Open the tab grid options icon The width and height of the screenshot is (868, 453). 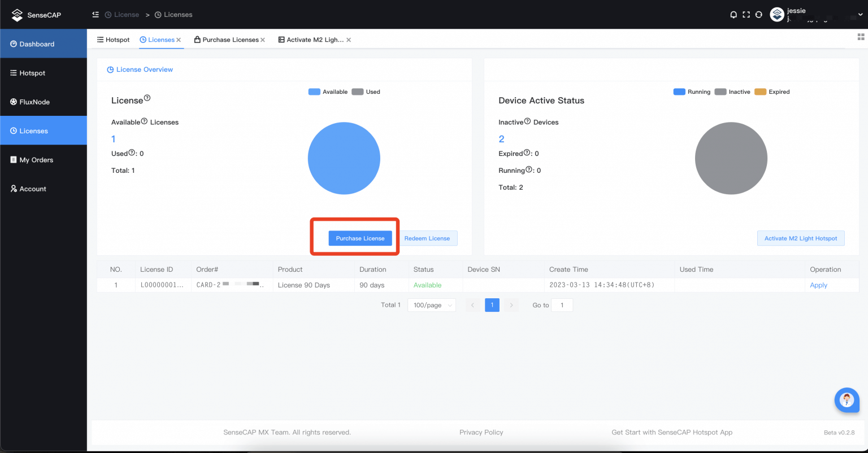pos(861,37)
